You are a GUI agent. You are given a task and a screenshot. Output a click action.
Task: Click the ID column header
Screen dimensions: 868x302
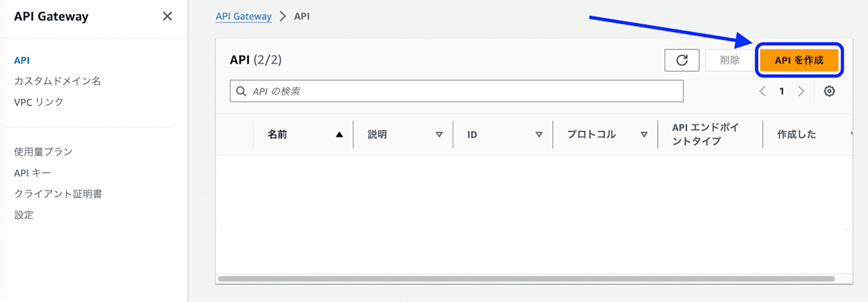click(472, 135)
